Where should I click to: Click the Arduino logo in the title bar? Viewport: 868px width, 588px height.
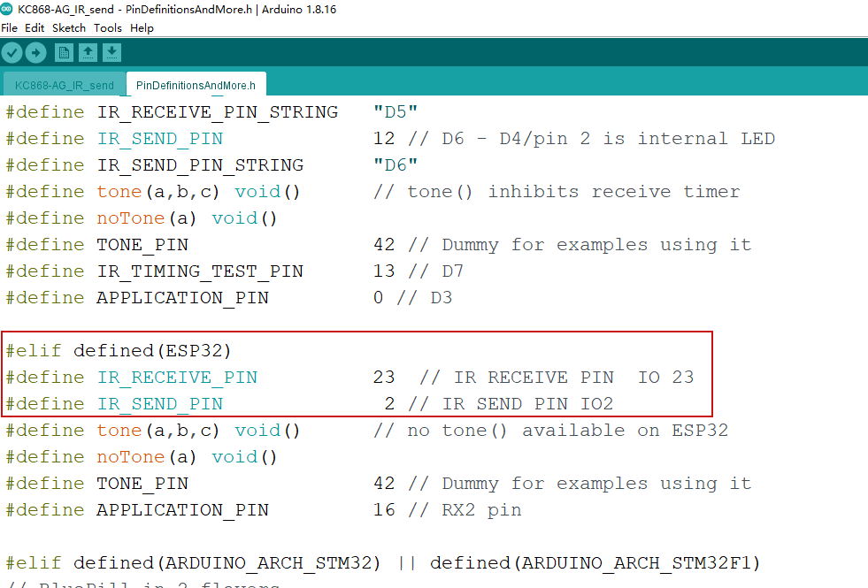click(9, 9)
